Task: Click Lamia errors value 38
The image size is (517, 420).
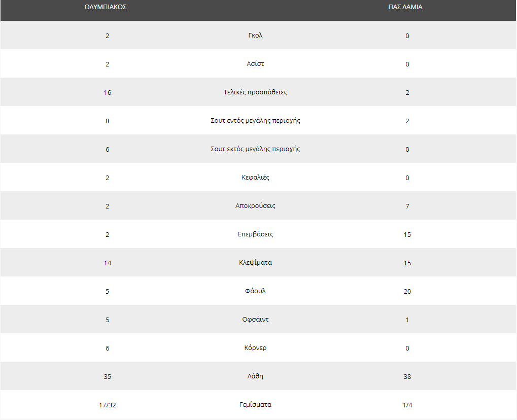Action: click(x=407, y=376)
